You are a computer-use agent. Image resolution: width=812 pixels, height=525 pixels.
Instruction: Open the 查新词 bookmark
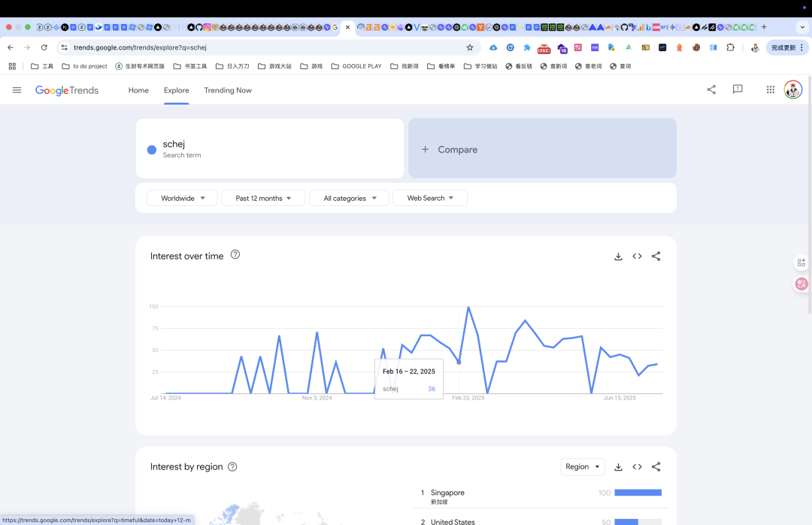[x=553, y=66]
